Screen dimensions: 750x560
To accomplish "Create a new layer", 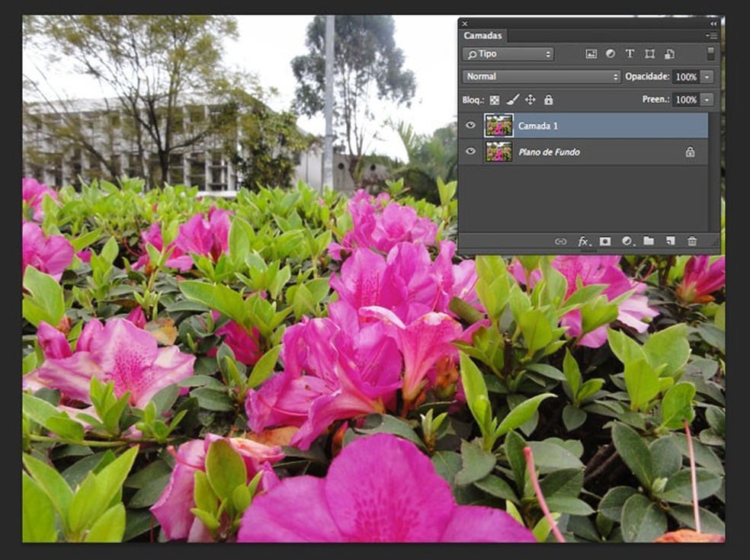I will click(670, 241).
